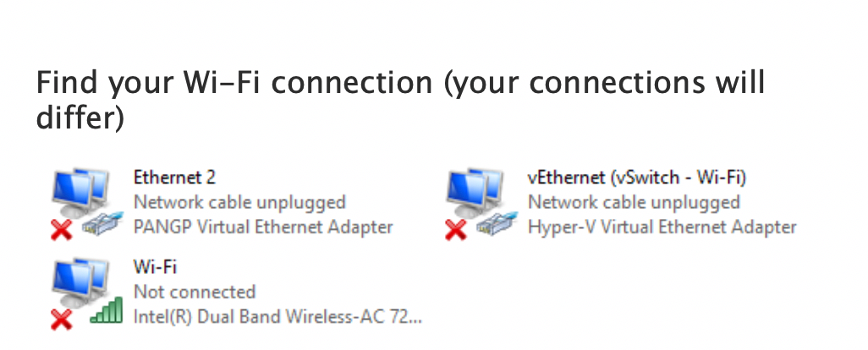This screenshot has width=868, height=350.
Task: Click the word 'differ)' in the heading
Action: 80,118
